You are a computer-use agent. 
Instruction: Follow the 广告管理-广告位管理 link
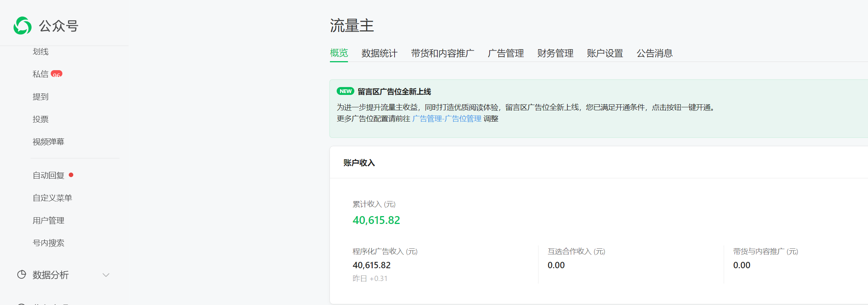click(x=446, y=119)
